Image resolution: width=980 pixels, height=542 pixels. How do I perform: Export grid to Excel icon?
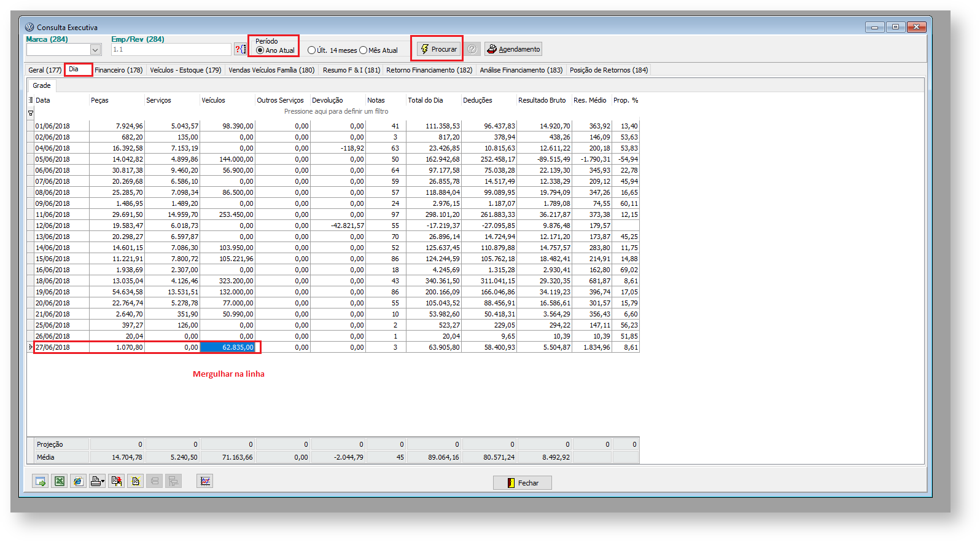(59, 481)
